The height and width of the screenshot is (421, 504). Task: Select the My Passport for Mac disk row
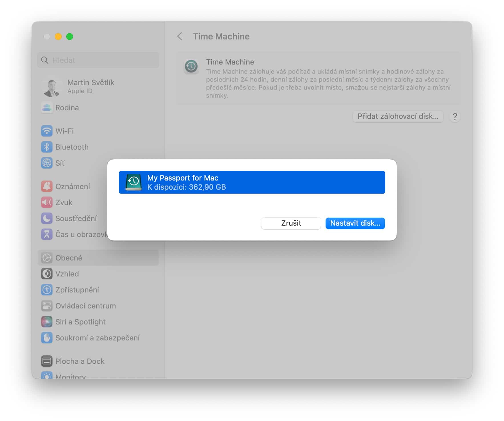[252, 182]
